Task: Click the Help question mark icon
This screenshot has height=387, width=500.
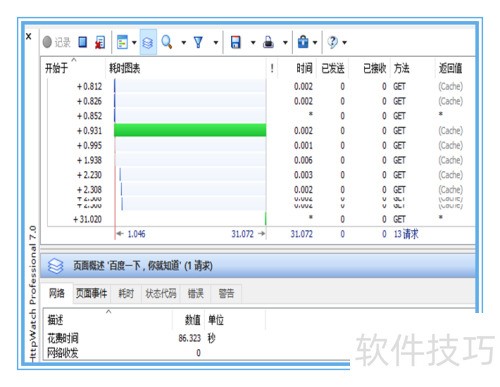Action: pyautogui.click(x=332, y=42)
